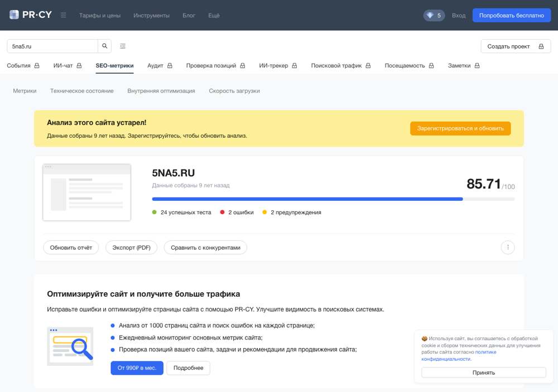
Task: Click lock icon beside ИИ-трекер
Action: point(294,65)
